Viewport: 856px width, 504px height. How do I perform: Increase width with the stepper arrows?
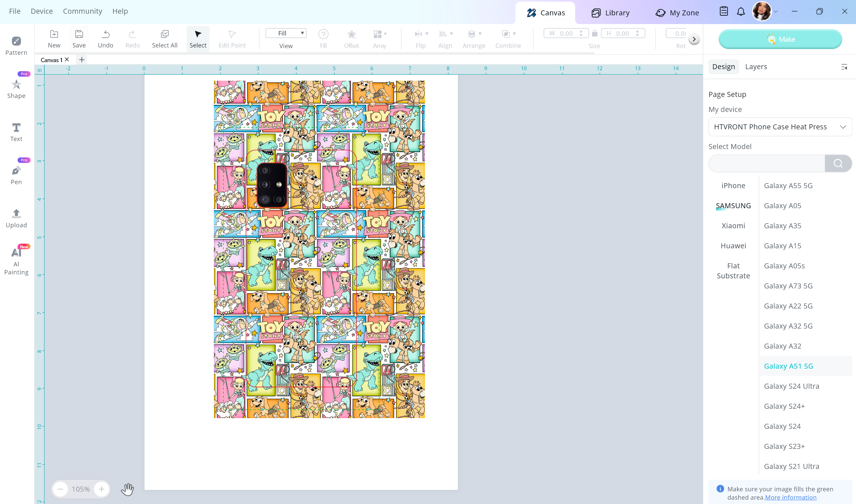click(x=581, y=31)
